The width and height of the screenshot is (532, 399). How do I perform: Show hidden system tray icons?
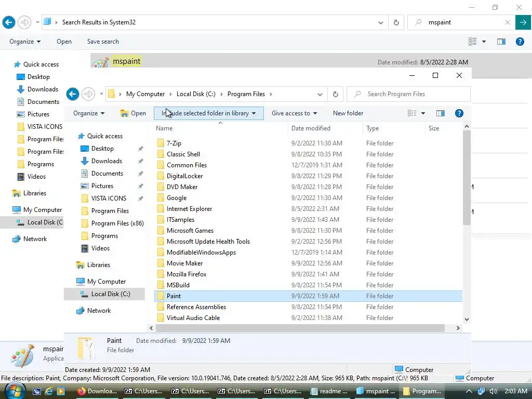(x=469, y=391)
